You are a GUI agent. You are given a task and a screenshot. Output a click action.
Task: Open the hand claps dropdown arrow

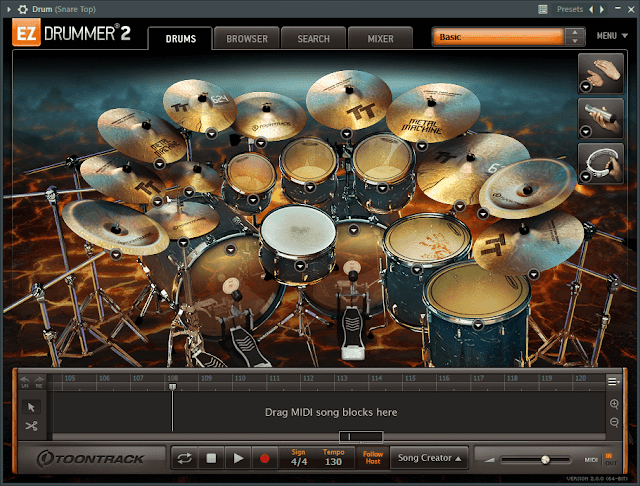coord(586,87)
